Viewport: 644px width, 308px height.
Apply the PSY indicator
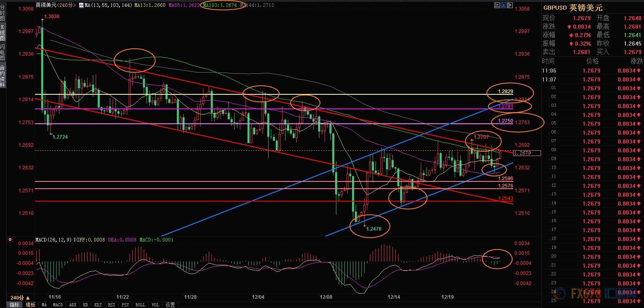pos(126,305)
